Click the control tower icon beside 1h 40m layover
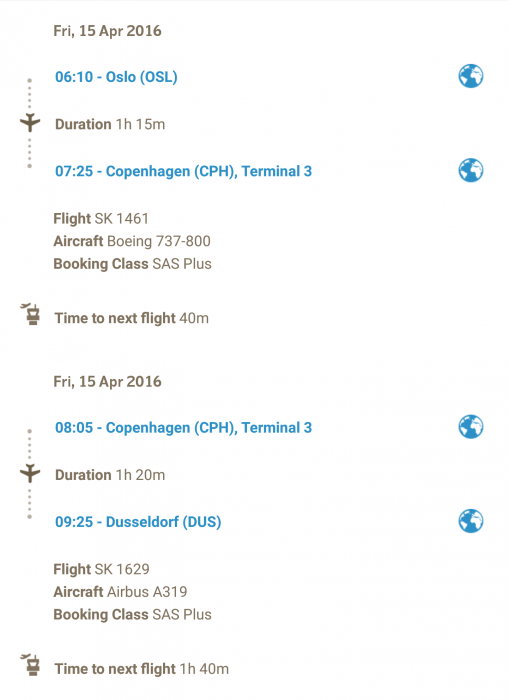Screen dimensions: 508x700 click(x=31, y=665)
